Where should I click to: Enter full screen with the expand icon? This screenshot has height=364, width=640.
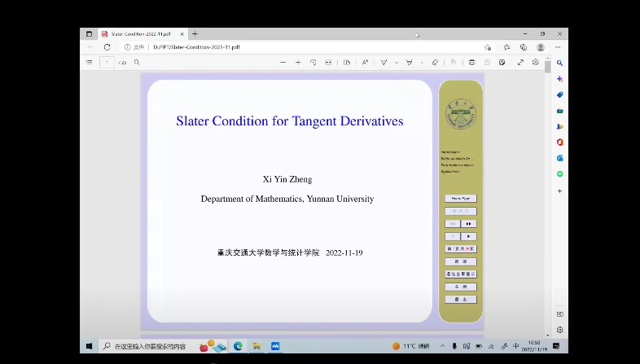point(520,62)
